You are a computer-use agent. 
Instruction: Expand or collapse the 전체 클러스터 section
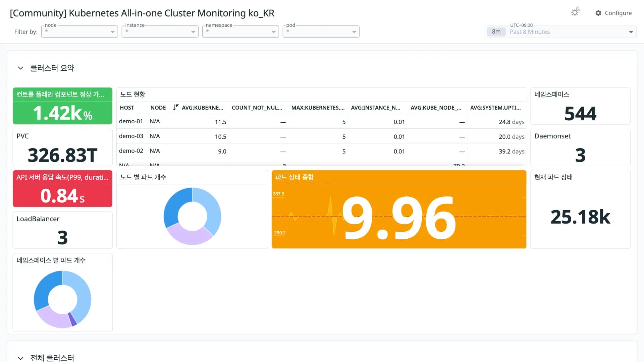coord(20,358)
